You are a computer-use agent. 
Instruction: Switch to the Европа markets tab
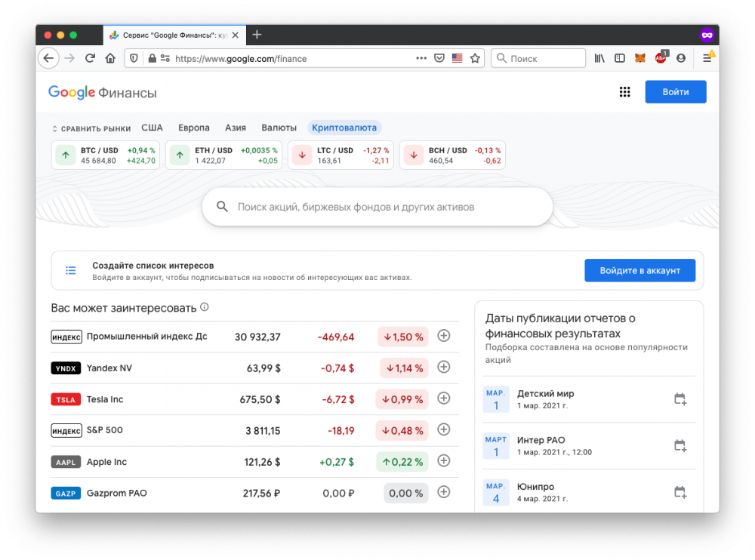pos(194,128)
